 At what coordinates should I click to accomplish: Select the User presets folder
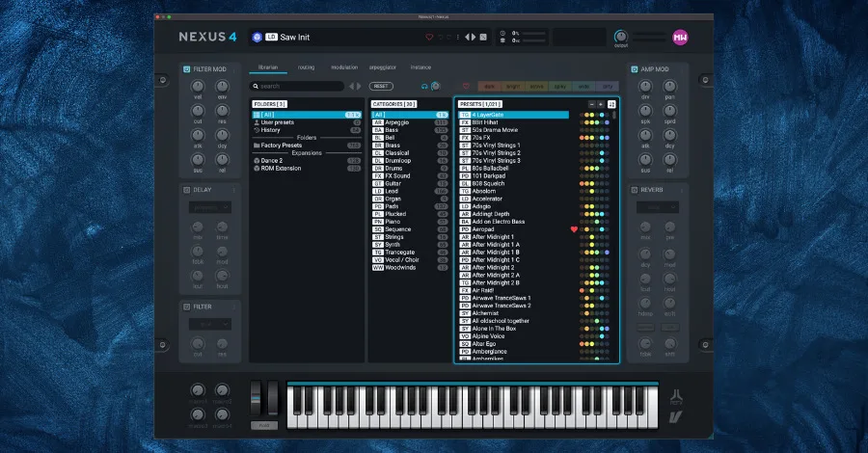[x=307, y=122]
